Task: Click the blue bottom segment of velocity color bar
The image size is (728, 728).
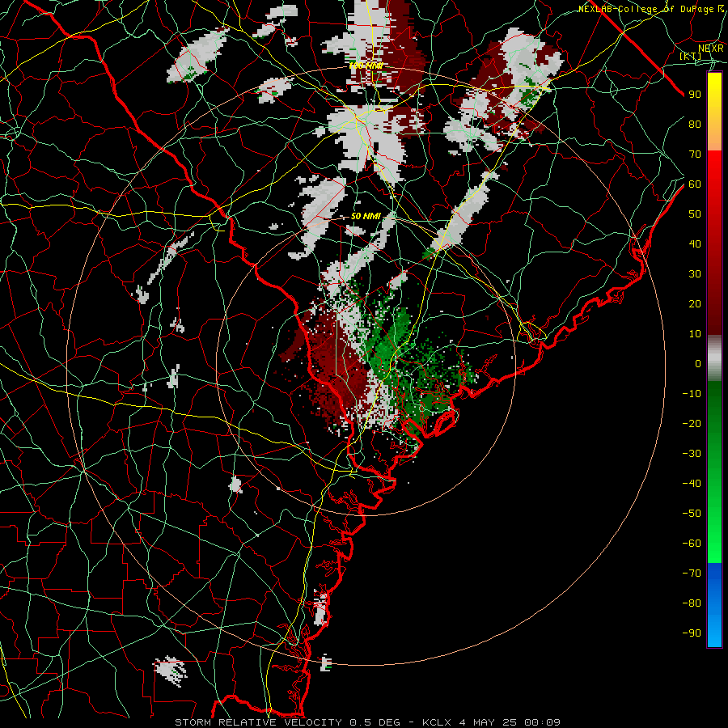Action: coord(714,605)
